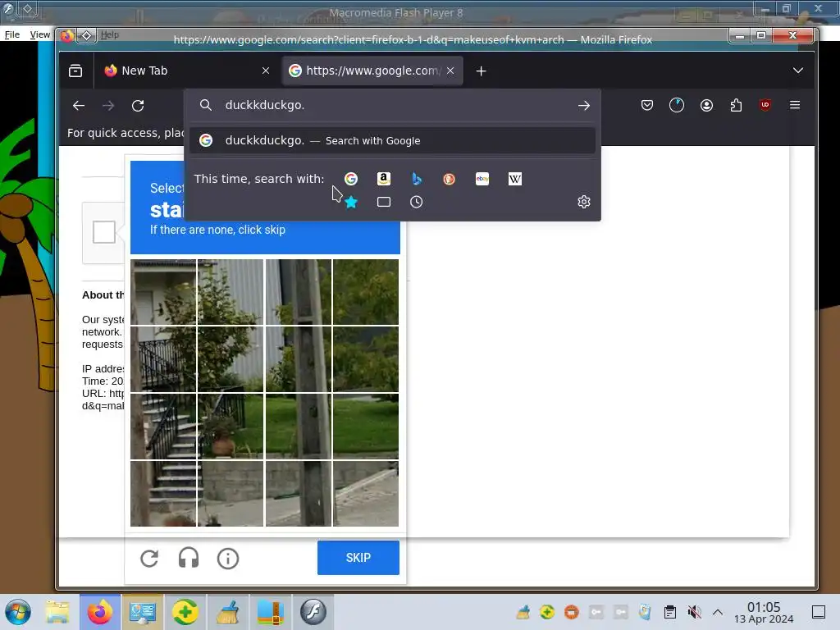Click the go arrow in the address bar
Image resolution: width=840 pixels, height=630 pixels.
pos(584,106)
